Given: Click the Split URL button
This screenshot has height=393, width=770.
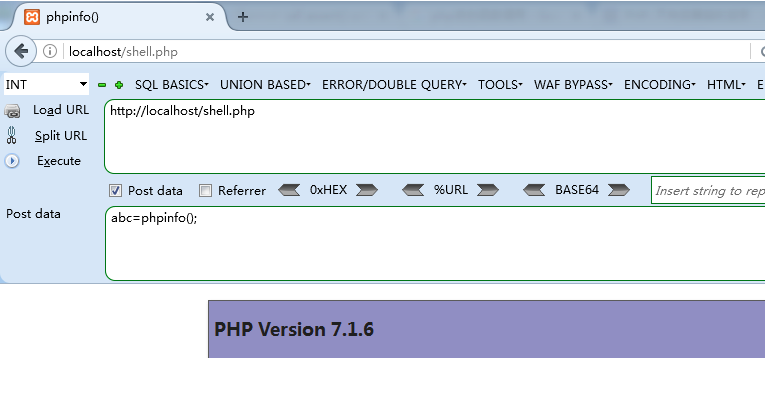Looking at the screenshot, I should [61, 136].
